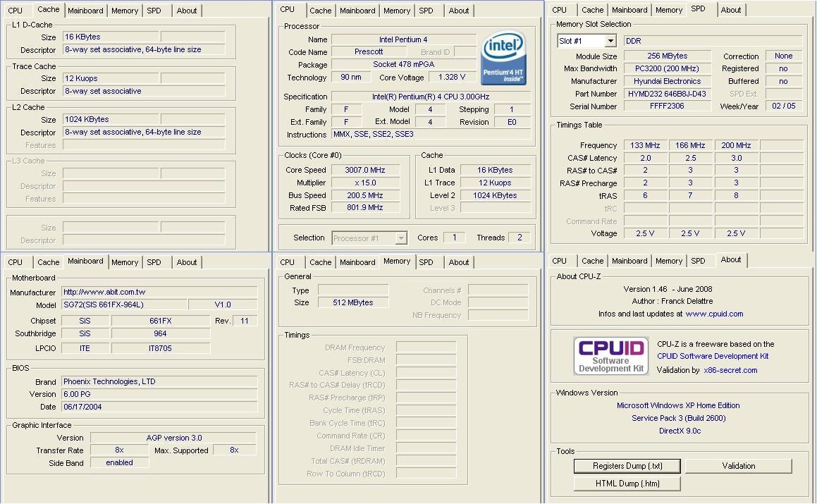
Task: In the Memory Slot Selection window, open the About tab
Action: pyautogui.click(x=730, y=10)
